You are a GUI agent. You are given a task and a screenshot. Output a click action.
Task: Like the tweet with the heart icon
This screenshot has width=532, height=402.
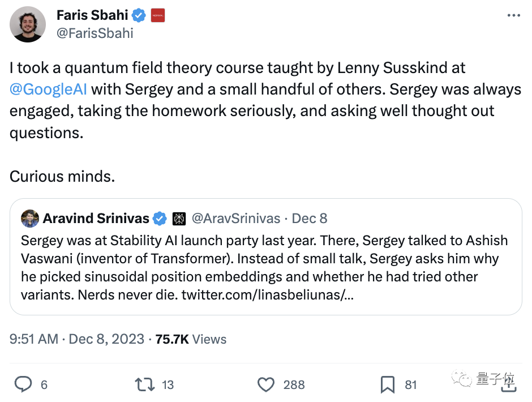point(266,385)
